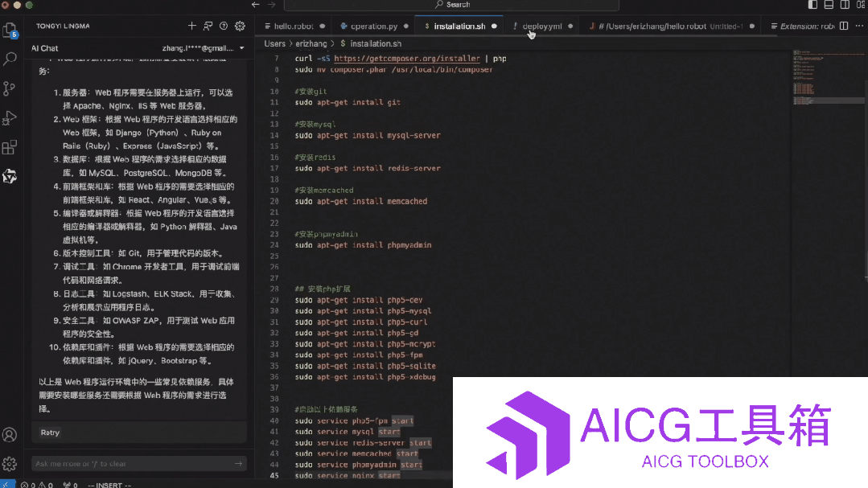Split the editor to the right
The image size is (868, 488).
(844, 26)
